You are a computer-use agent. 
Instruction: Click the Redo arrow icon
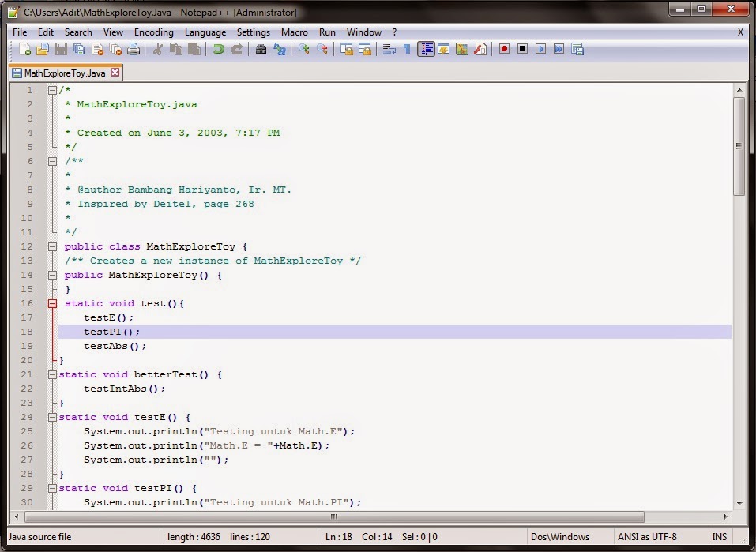pos(237,49)
